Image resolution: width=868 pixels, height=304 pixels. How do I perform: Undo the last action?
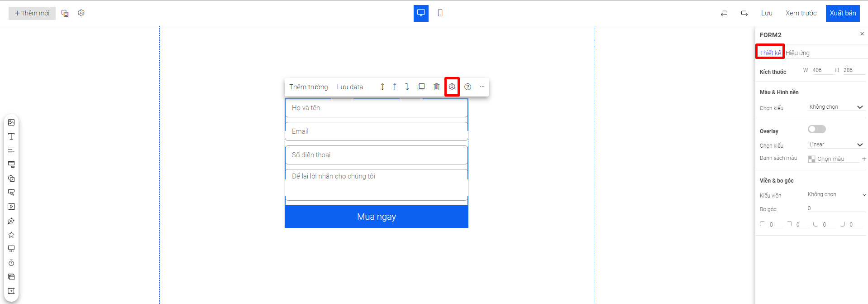(724, 13)
